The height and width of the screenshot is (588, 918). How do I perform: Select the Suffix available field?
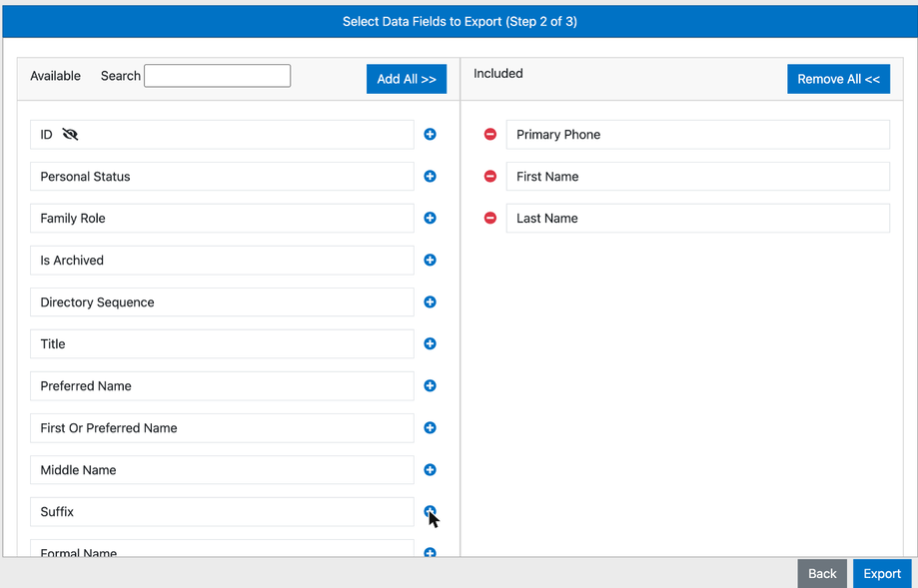(x=222, y=511)
